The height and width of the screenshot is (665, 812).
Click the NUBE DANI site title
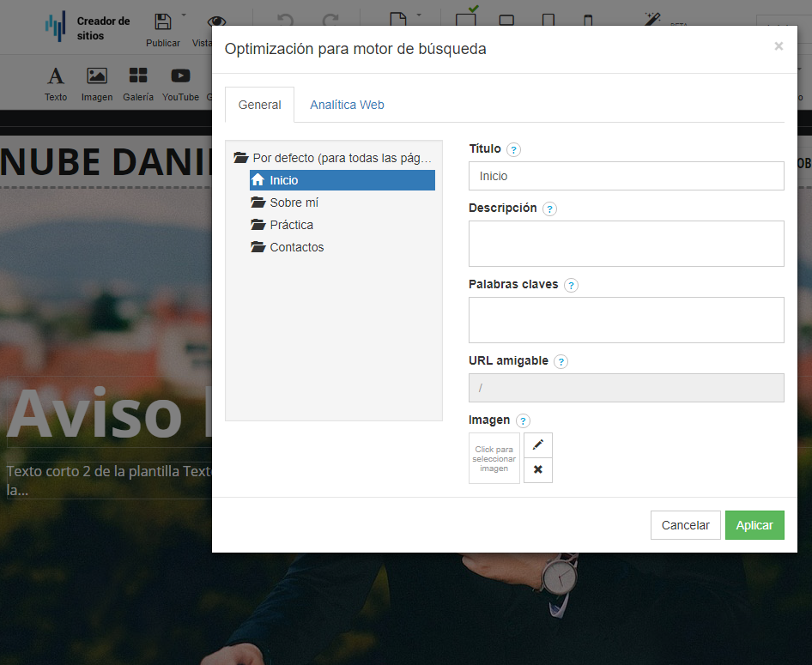tap(106, 162)
